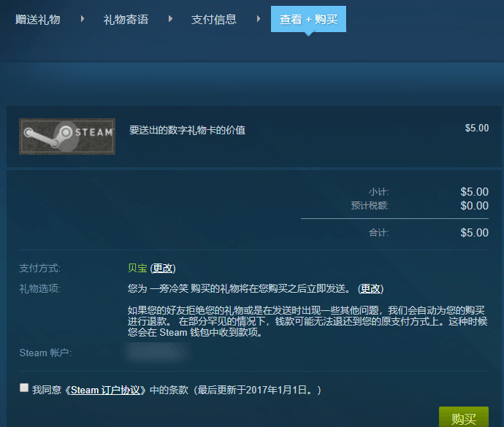Click the blurred Steam 帐户 name

tap(156, 353)
